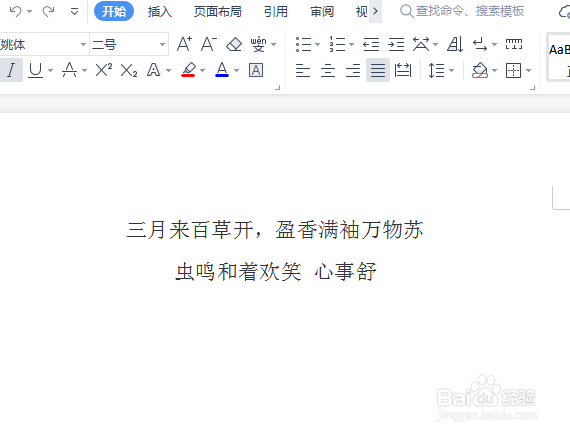This screenshot has height=436, width=570.
Task: Click the distributed alignment icon
Action: point(403,70)
